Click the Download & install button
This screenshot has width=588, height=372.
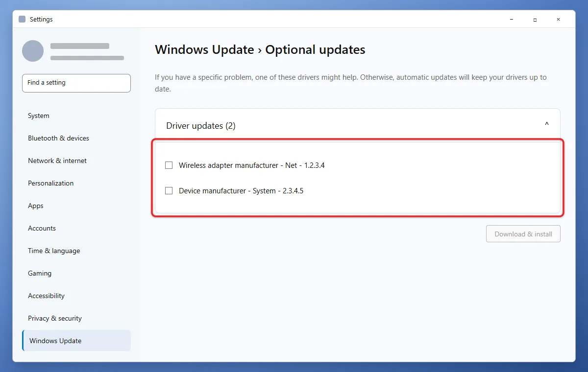(x=523, y=234)
